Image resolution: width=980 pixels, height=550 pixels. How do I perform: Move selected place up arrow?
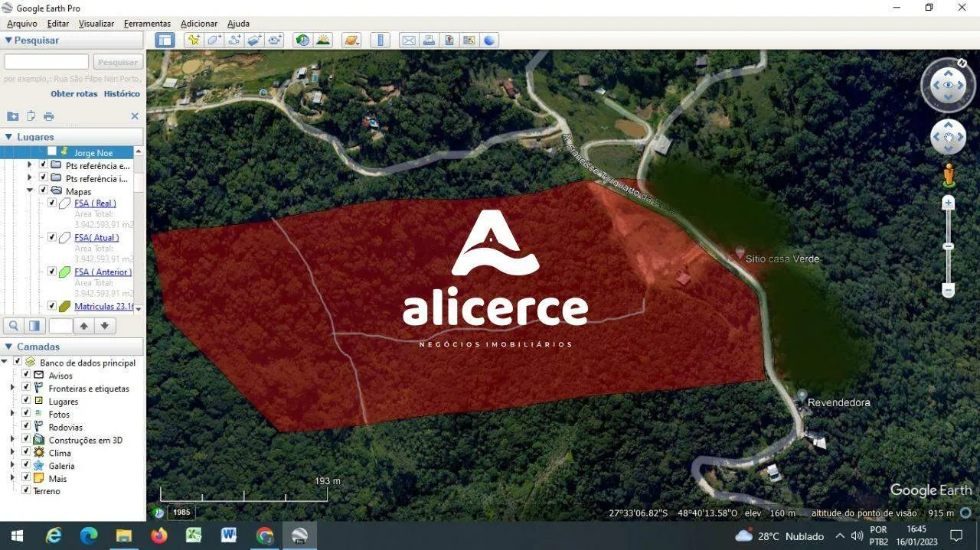84,326
